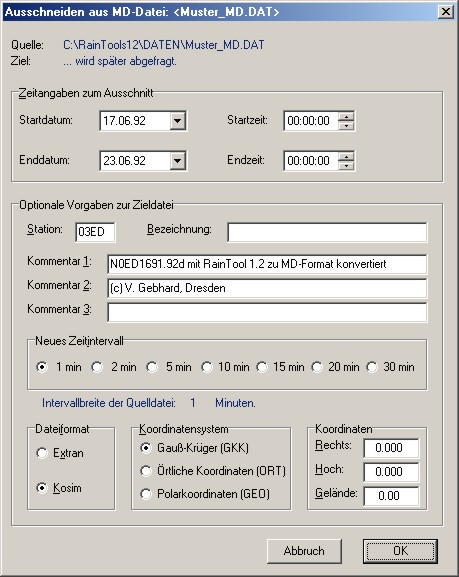Screen dimensions: 459x577
Task: Choose Örtliche Koordinaten (ORT) system
Action: click(146, 471)
